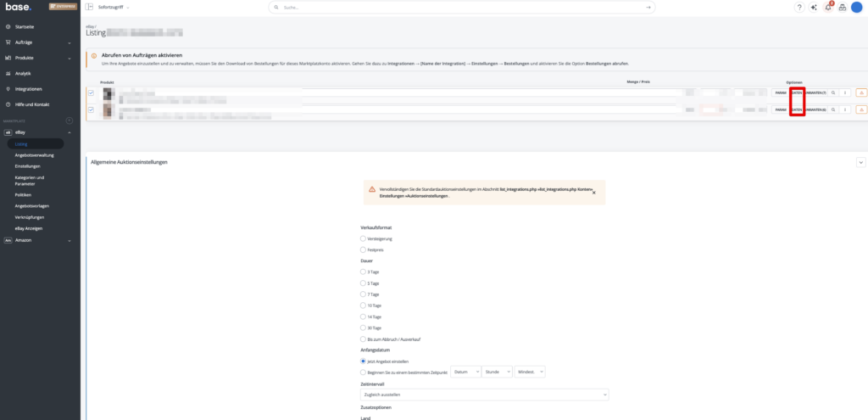The image size is (868, 420).
Task: Select Listing in eBay submenu
Action: [36, 144]
